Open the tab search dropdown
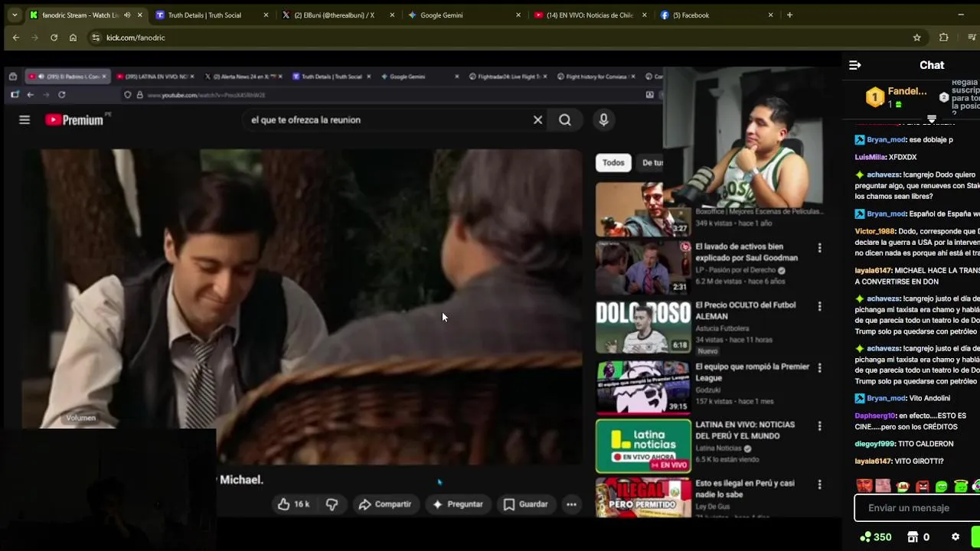The image size is (980, 551). pos(14,15)
